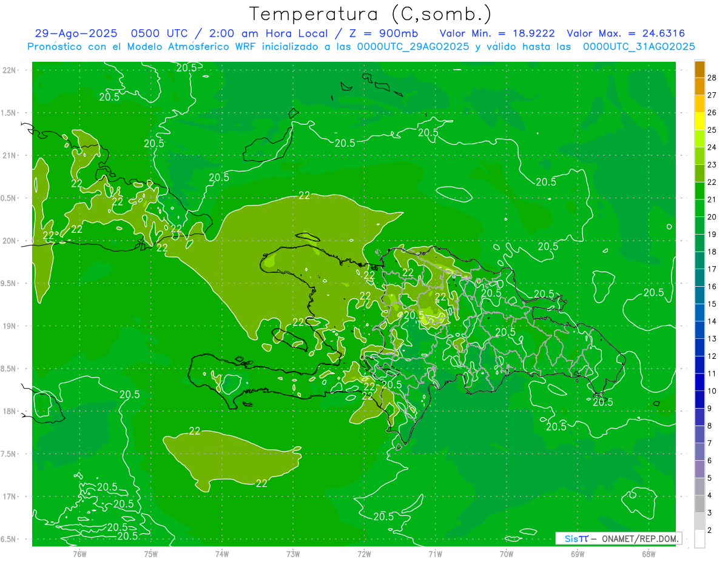The width and height of the screenshot is (728, 562).
Task: Click the color scale label "2"
Action: tap(710, 530)
